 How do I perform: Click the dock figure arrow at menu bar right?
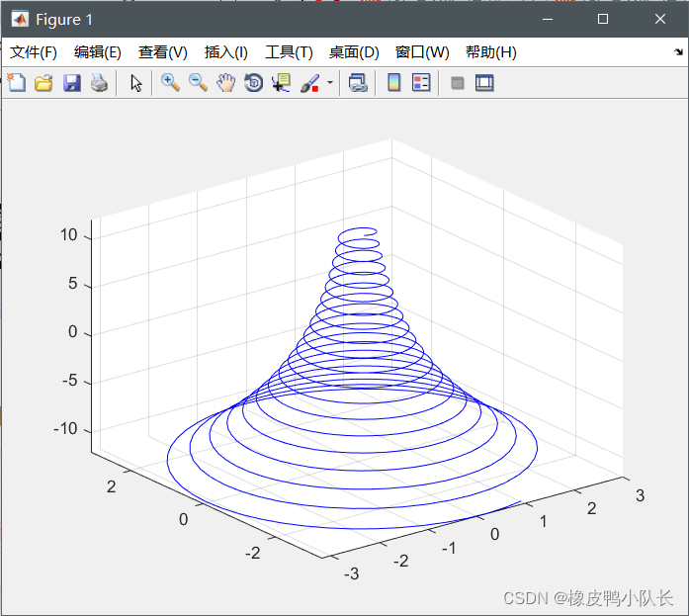[x=679, y=52]
